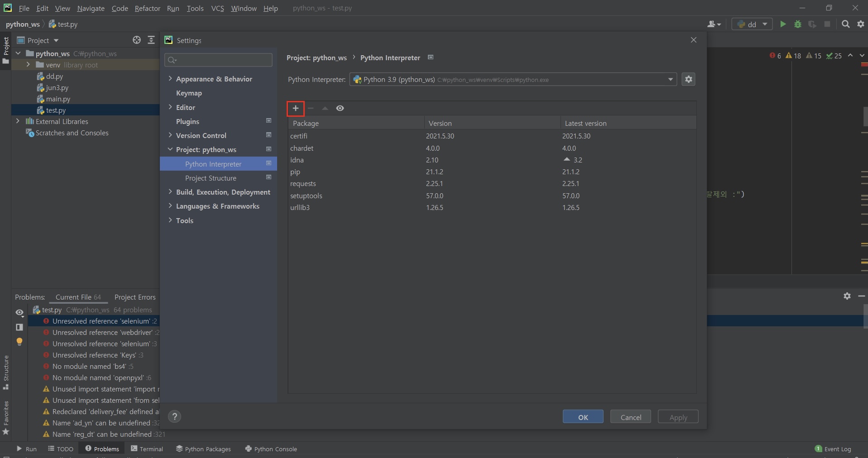Switch to Project Errors tab

tap(135, 297)
